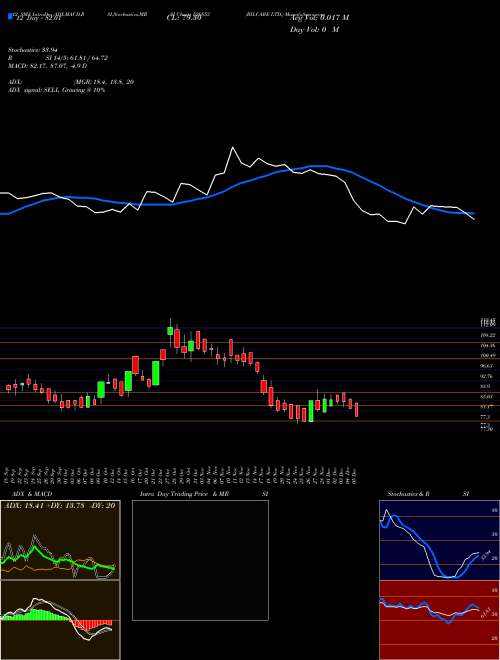
Task: Click the 'Avg Vol: 0.017 M' label
Action: (319, 18)
